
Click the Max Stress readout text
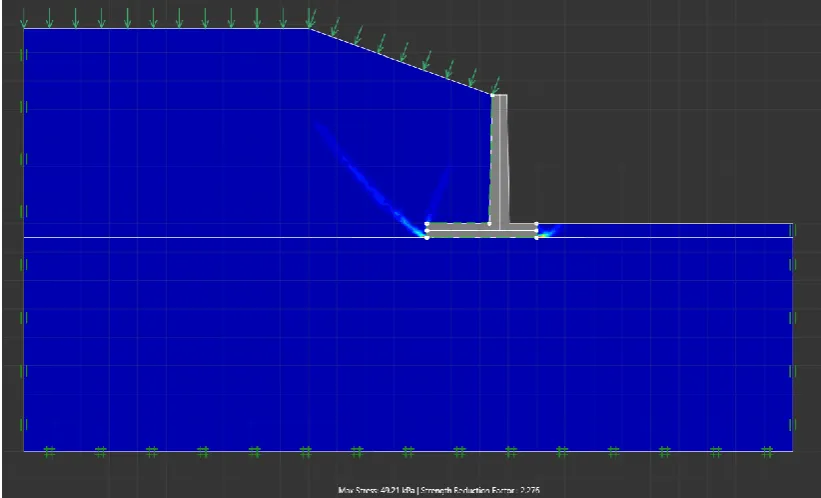point(377,491)
